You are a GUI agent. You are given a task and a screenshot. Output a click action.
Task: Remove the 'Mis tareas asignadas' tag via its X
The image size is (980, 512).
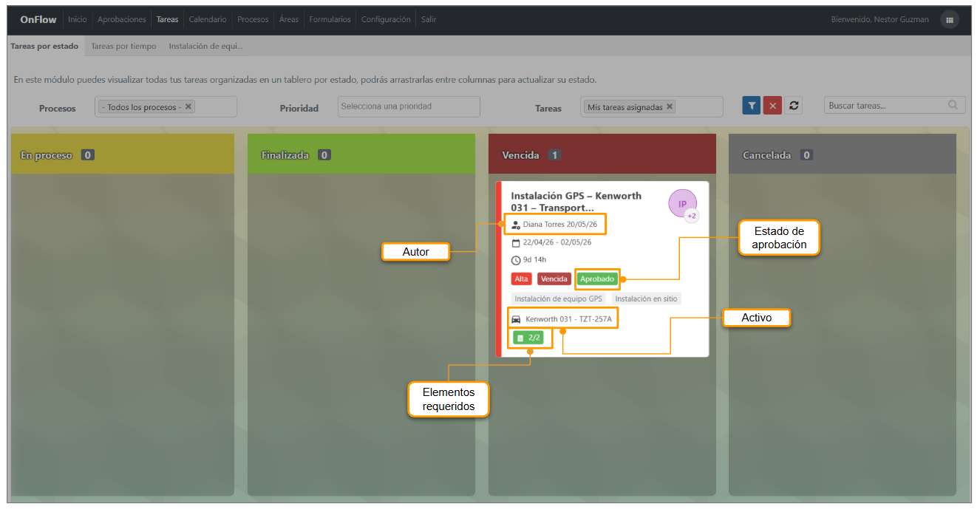670,106
